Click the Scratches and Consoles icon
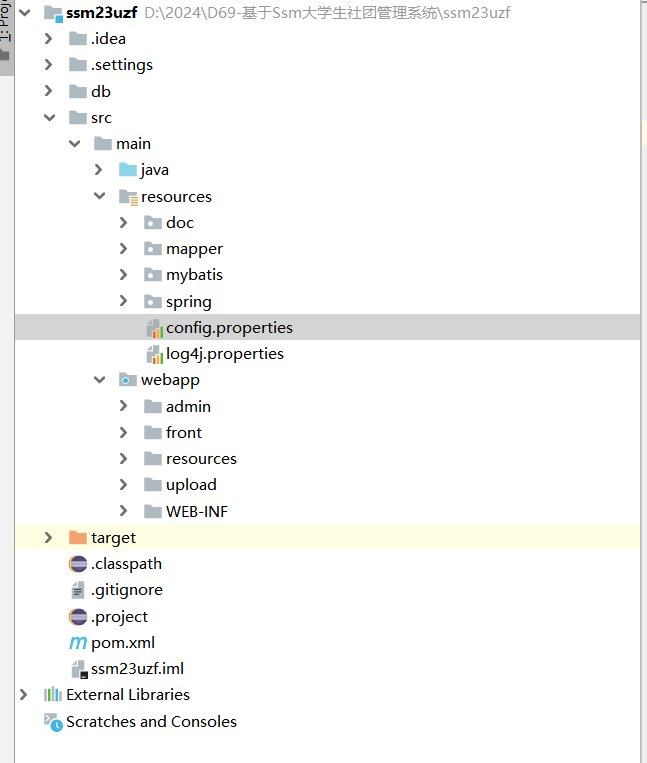 click(53, 721)
